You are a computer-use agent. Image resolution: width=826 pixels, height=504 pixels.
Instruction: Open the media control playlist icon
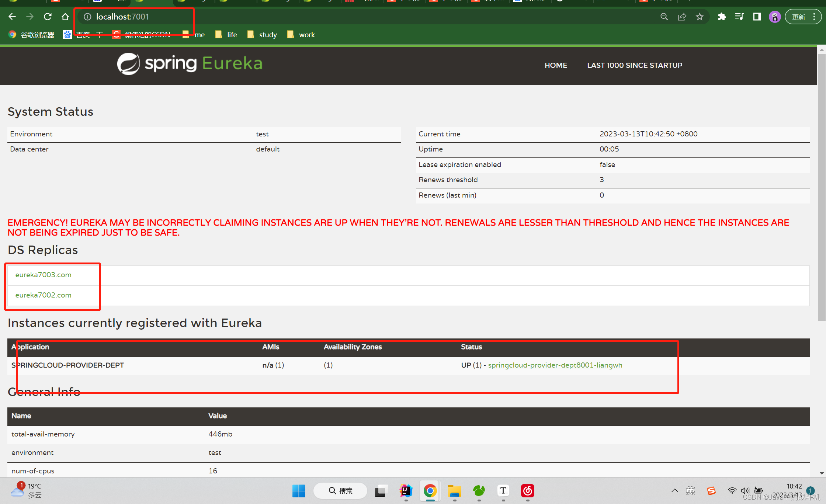pos(739,17)
